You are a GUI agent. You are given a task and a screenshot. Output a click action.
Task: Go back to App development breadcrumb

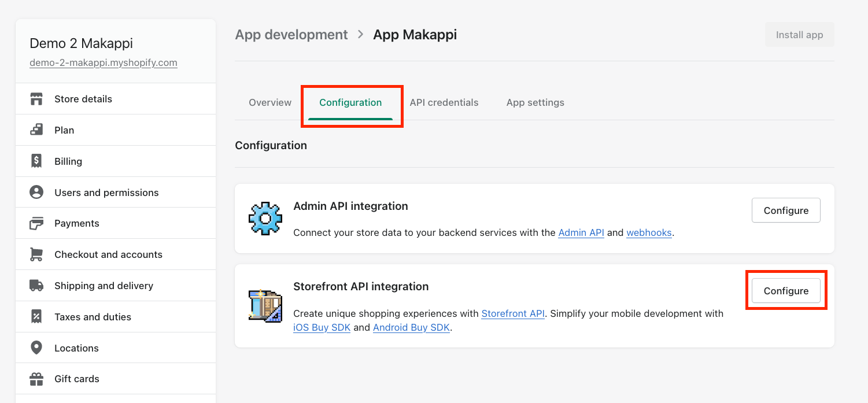291,35
